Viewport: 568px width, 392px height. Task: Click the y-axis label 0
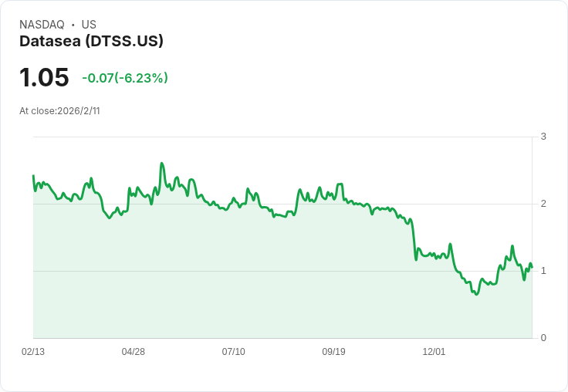[543, 338]
